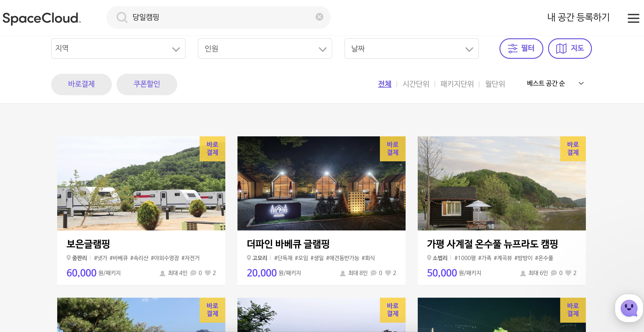Click the comment icon on 보은글램핑 card

[193, 273]
